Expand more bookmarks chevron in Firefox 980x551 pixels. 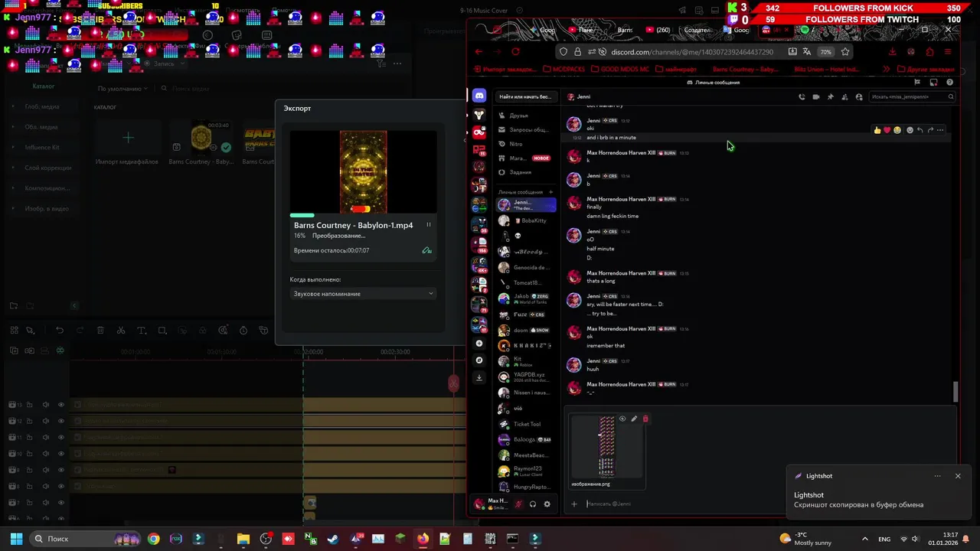[x=887, y=69]
